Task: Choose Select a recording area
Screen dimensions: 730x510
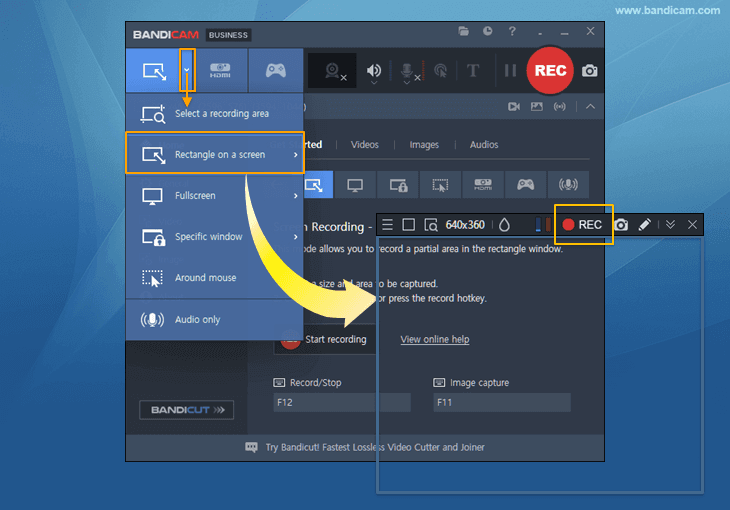Action: (x=215, y=113)
